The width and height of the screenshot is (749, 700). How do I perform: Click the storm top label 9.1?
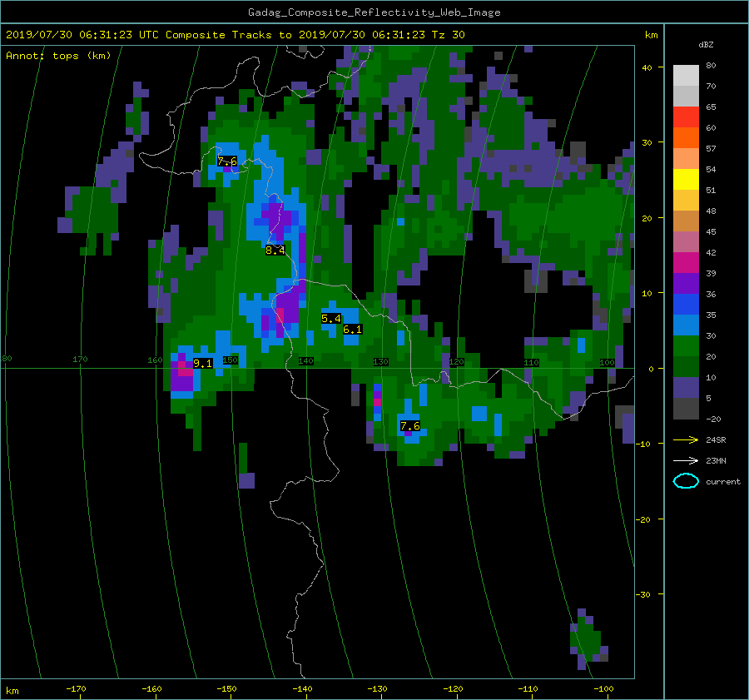pos(202,364)
